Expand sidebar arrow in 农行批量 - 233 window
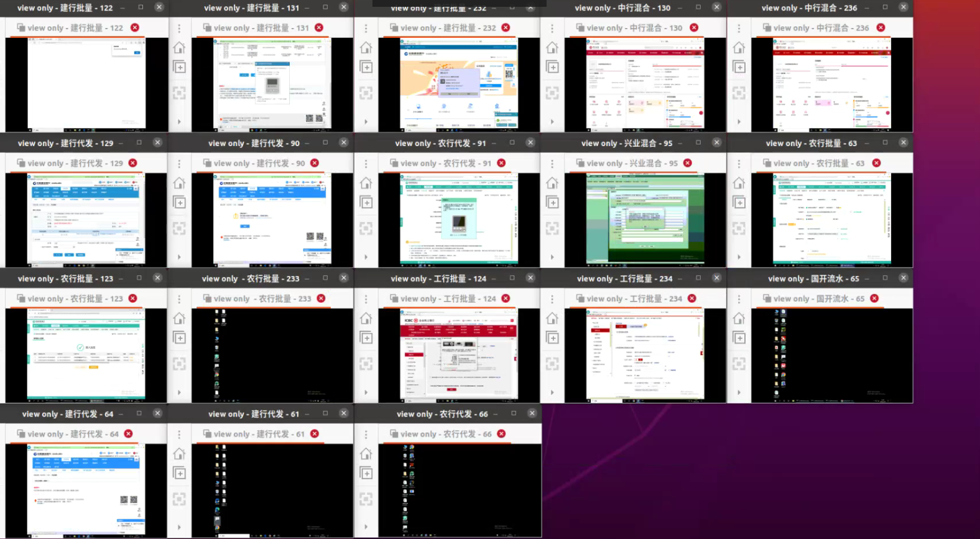Screen dimensions: 980x539 [x=179, y=392]
